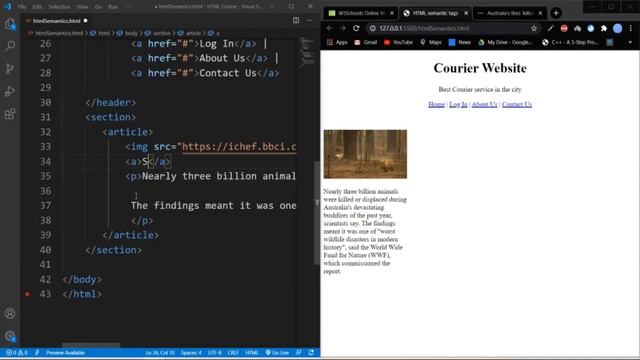Open the Search view in activity bar

(10, 46)
